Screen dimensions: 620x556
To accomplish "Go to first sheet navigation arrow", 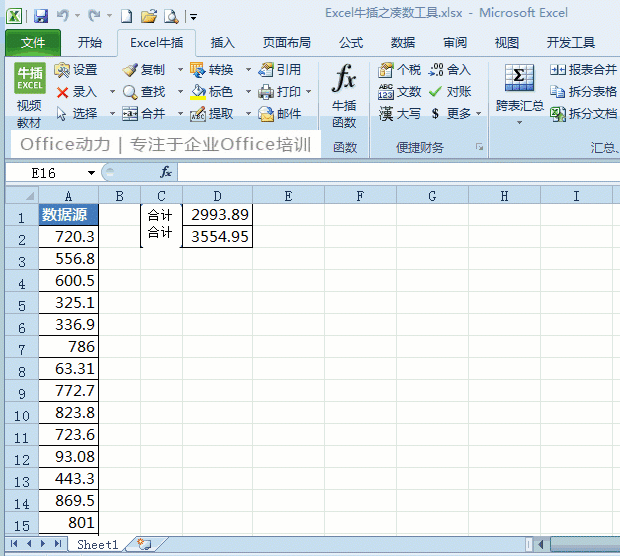I will point(14,544).
